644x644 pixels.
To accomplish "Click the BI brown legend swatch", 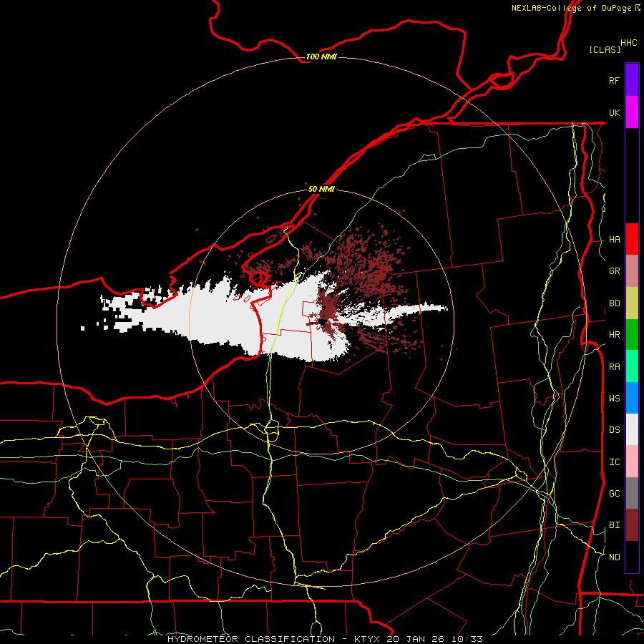I will click(x=632, y=525).
